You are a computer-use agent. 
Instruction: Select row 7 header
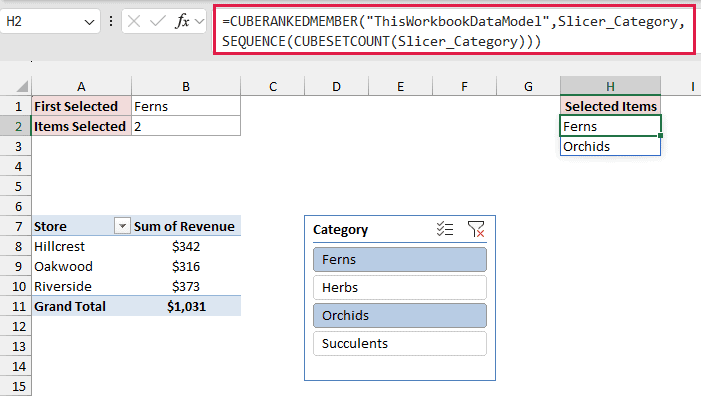(16, 226)
